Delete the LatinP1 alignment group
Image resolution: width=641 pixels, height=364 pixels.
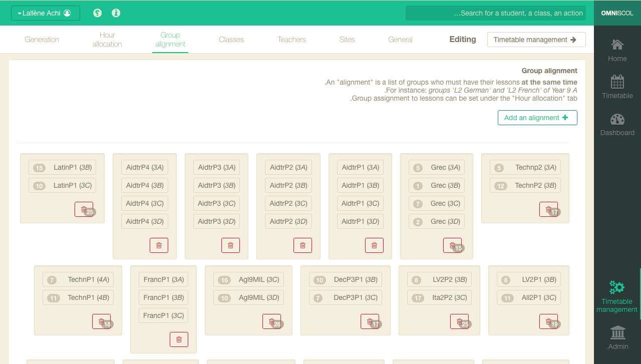click(84, 209)
